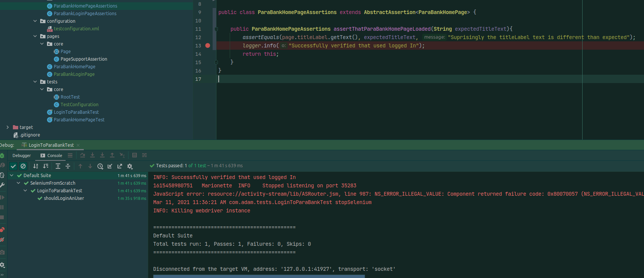Collapse the tests folder
644x278 pixels.
pos(35,82)
